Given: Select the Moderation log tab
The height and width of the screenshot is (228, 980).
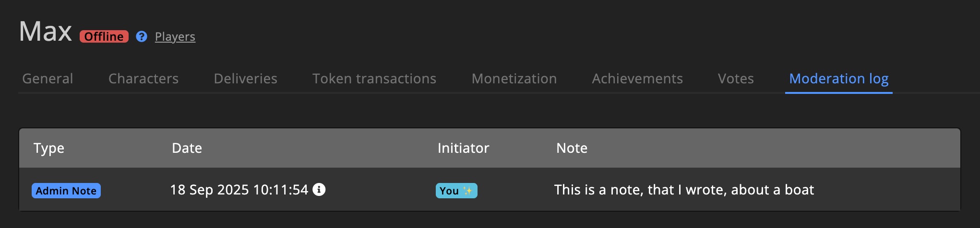Looking at the screenshot, I should 838,79.
